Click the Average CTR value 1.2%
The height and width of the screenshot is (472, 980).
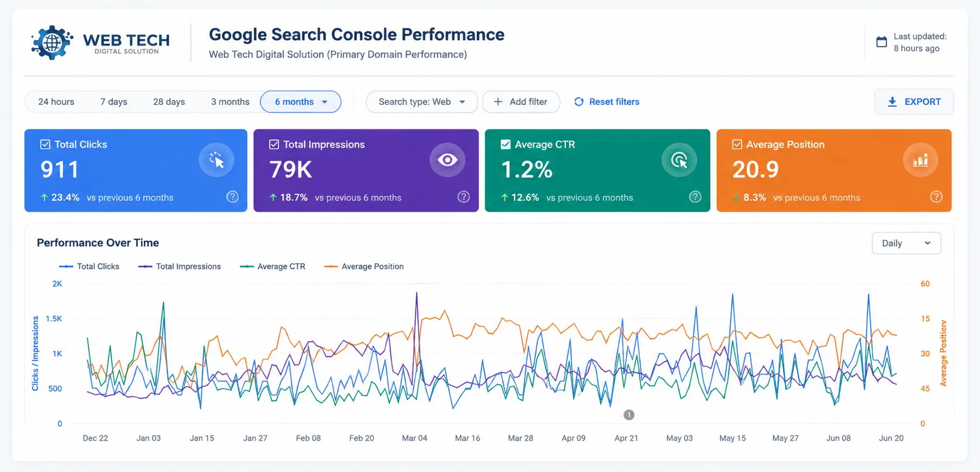coord(527,170)
